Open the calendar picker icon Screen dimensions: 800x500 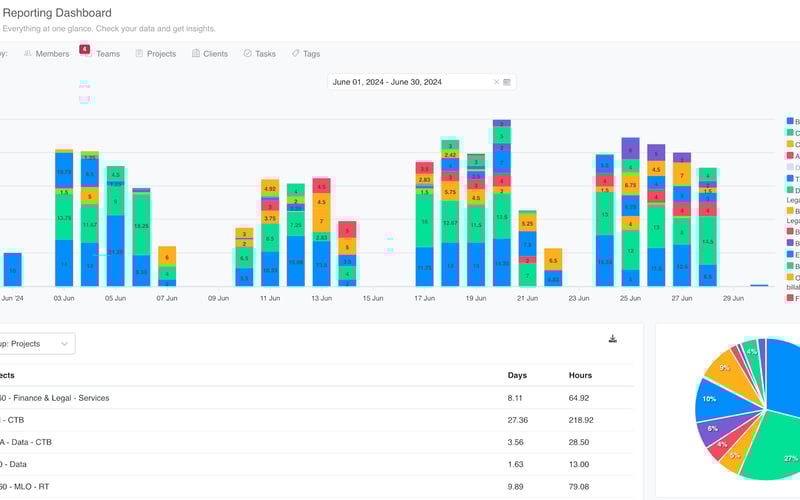507,82
